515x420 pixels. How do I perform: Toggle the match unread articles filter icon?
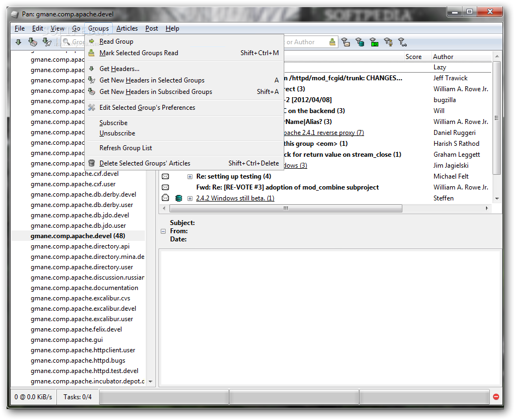coord(346,42)
